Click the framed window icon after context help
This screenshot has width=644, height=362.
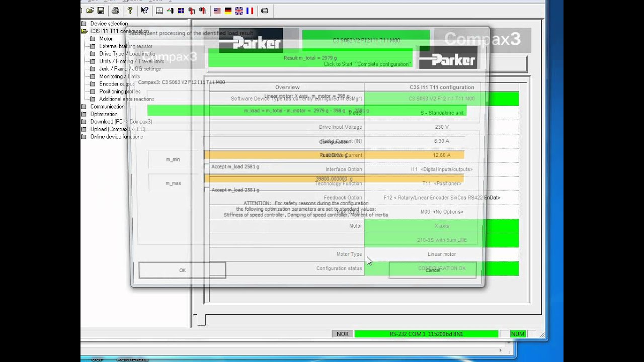point(159,11)
